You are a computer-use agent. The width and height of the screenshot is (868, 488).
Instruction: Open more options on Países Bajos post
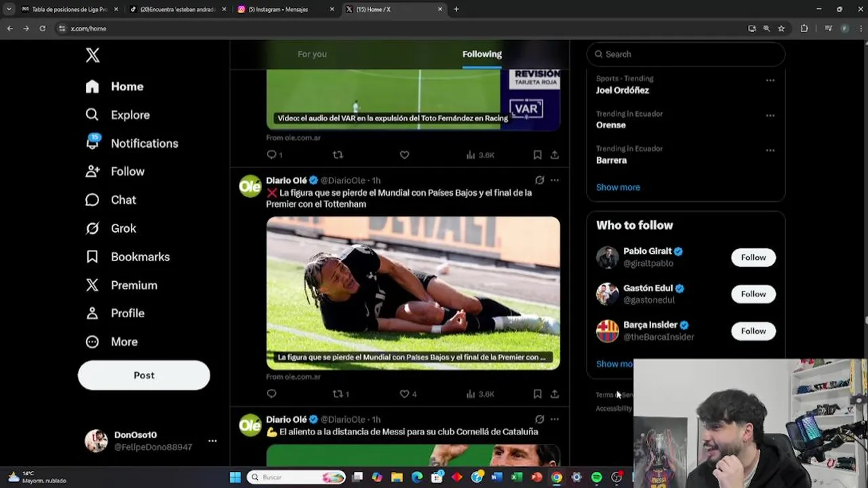(555, 180)
